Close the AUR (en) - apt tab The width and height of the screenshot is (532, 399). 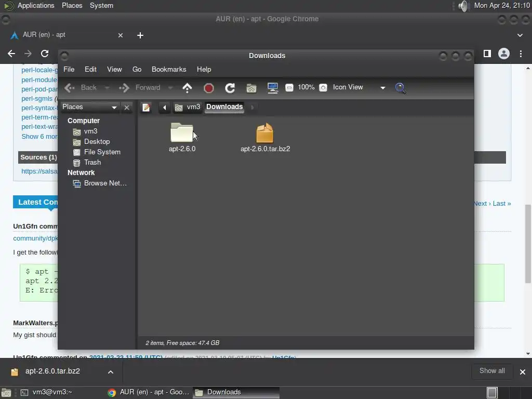pos(121,35)
